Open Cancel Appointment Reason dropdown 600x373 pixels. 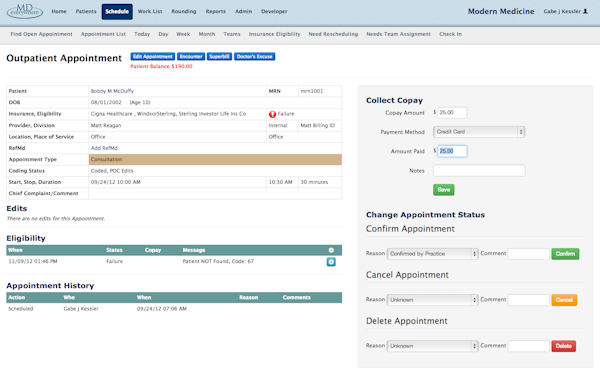[x=432, y=300]
